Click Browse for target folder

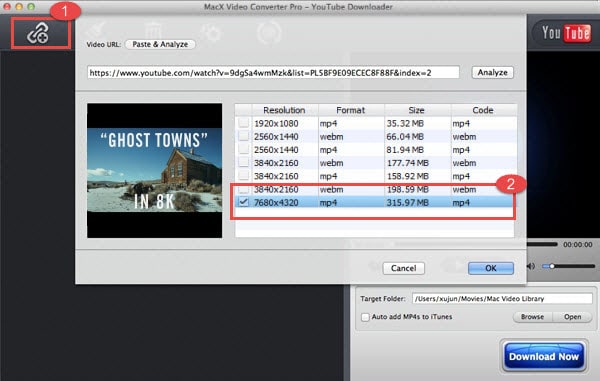[532, 317]
